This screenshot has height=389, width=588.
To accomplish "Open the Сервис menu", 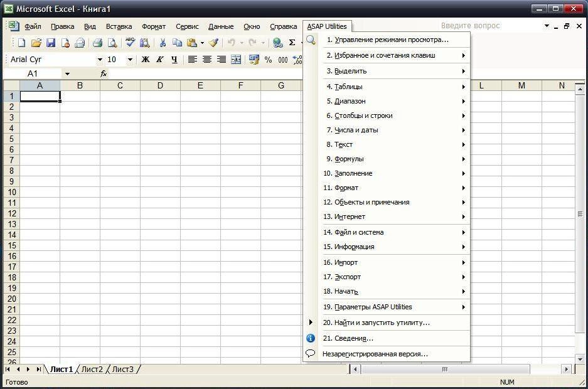I will tap(187, 26).
